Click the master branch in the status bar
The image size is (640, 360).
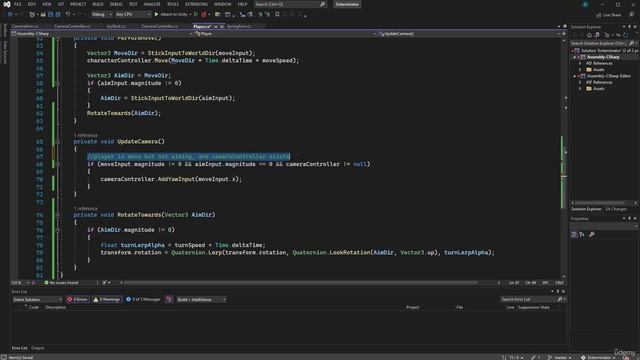tap(560, 358)
